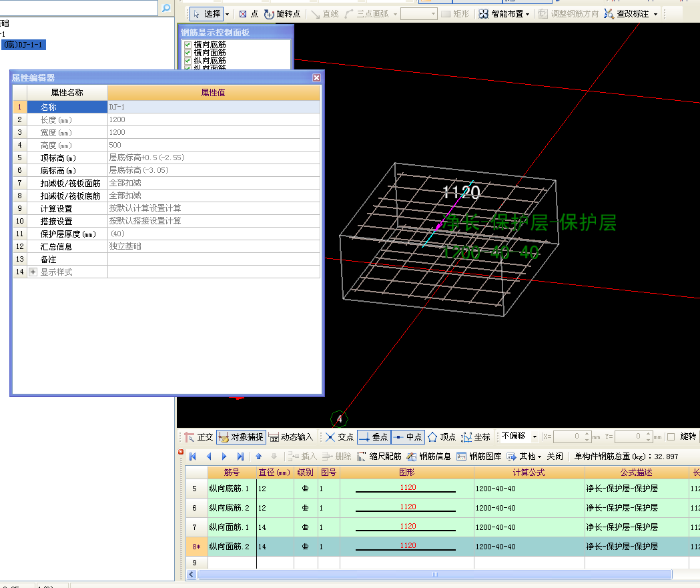Viewport: 700px width, 588px height.
Task: Expand the 显示样式 property row
Action: 33,272
